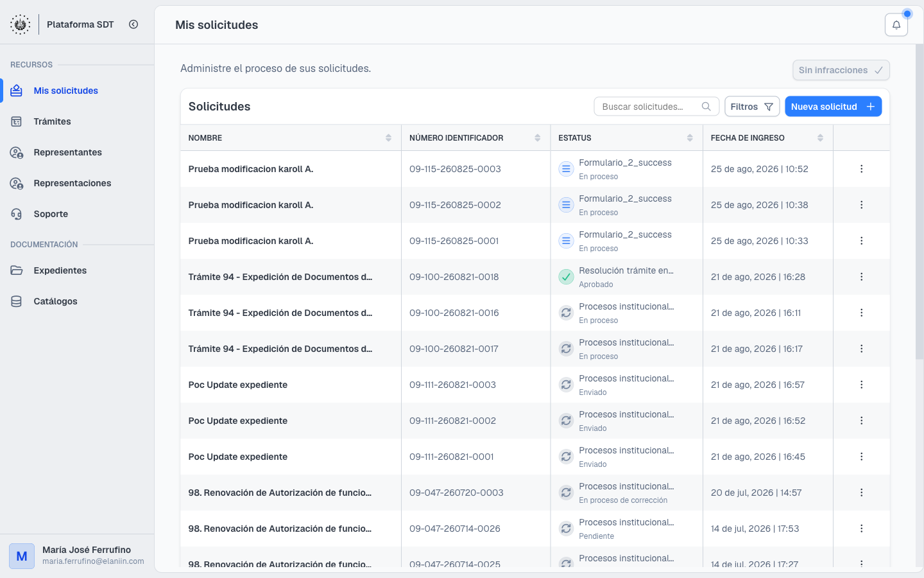The width and height of the screenshot is (924, 578).
Task: Click user avatar M
Action: point(22,556)
